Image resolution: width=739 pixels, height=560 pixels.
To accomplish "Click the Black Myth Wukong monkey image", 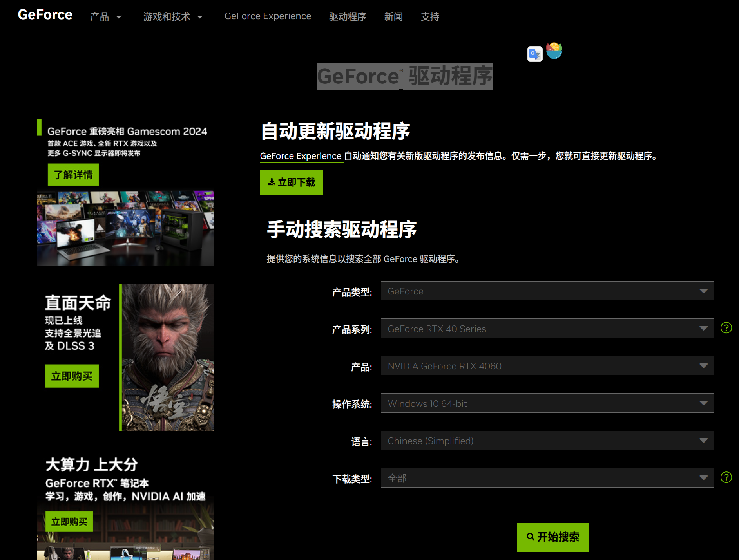I will (168, 357).
